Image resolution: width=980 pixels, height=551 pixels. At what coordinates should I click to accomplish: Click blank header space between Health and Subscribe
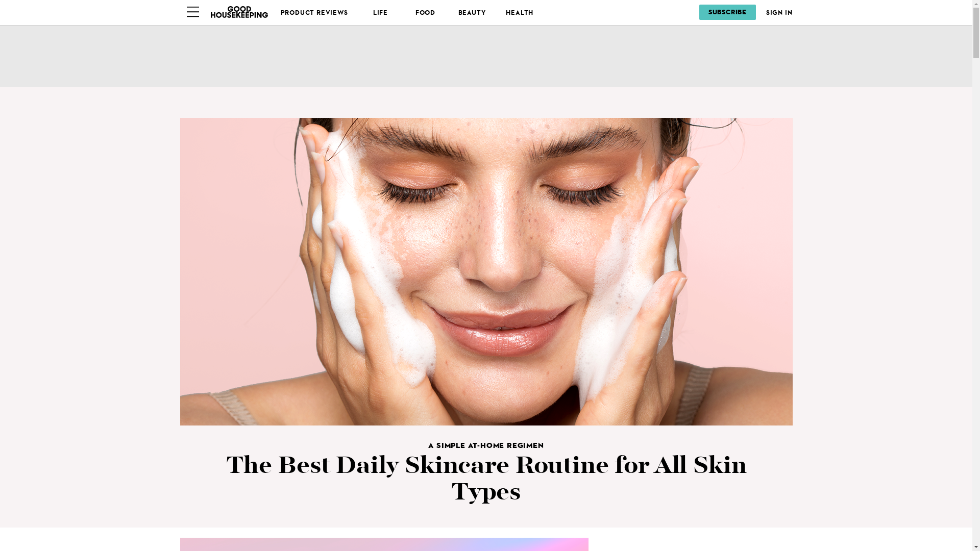coord(617,12)
